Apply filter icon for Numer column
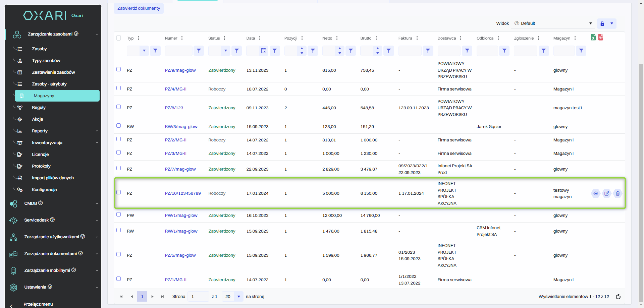 (x=199, y=51)
